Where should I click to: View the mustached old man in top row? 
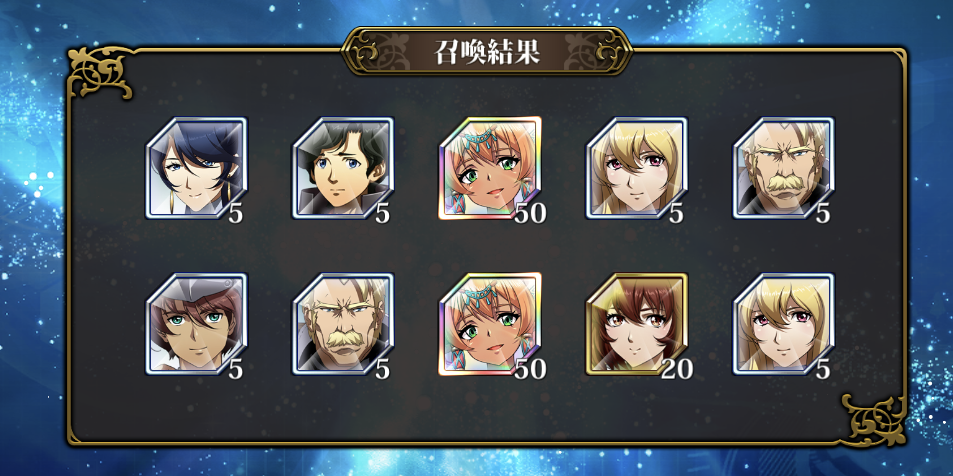(784, 168)
